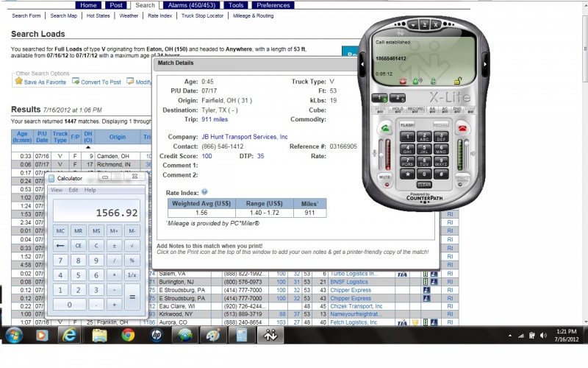Toggle AC auto conference in X-Lite

tap(445, 109)
